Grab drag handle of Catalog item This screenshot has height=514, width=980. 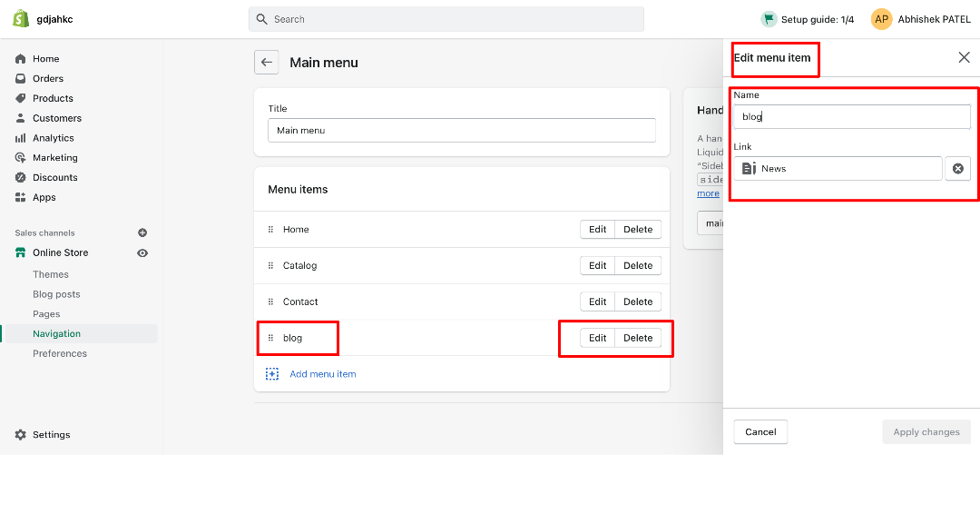pos(270,266)
